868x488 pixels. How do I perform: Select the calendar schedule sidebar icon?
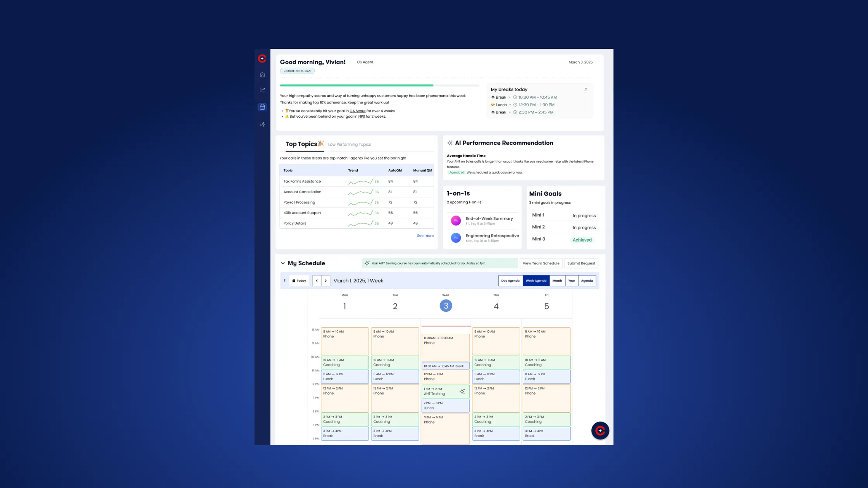(262, 107)
